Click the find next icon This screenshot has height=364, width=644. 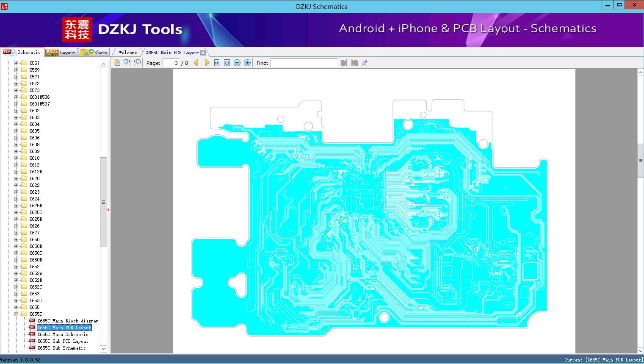pyautogui.click(x=354, y=63)
